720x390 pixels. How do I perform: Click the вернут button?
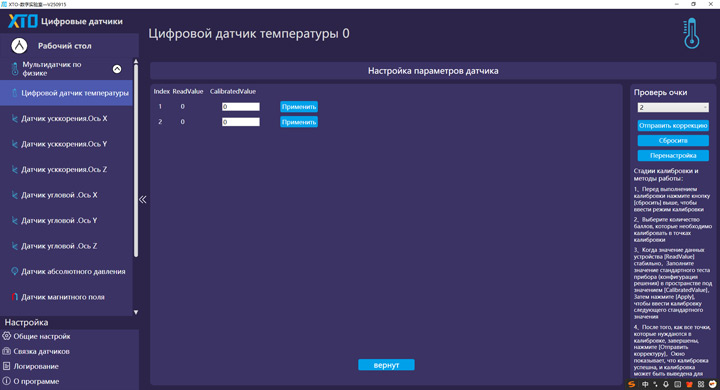(x=386, y=365)
